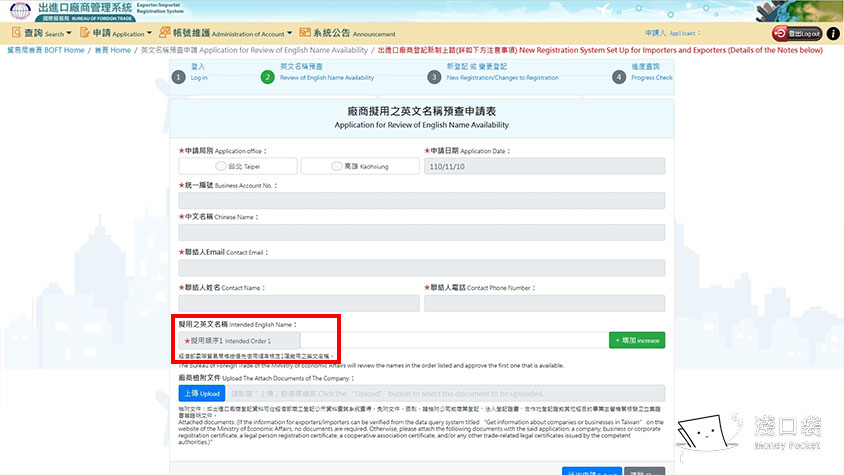The width and height of the screenshot is (844, 475).
Task: Open the Home breadcrumb link
Action: pos(113,50)
